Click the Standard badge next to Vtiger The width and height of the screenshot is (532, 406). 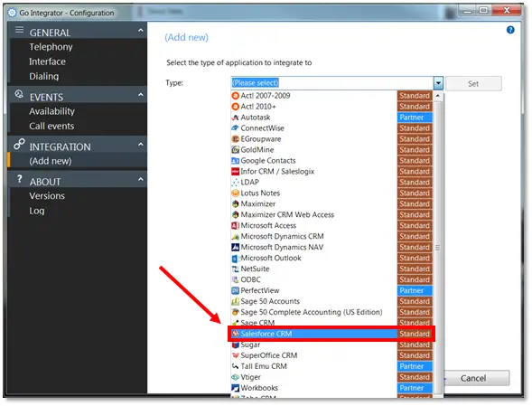pyautogui.click(x=415, y=377)
